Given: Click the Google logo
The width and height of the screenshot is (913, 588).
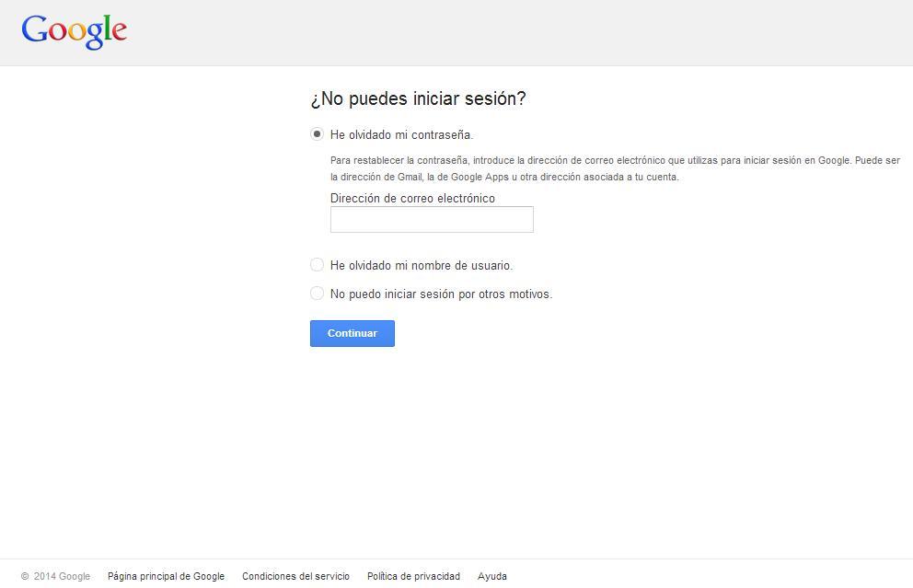Looking at the screenshot, I should (x=74, y=31).
